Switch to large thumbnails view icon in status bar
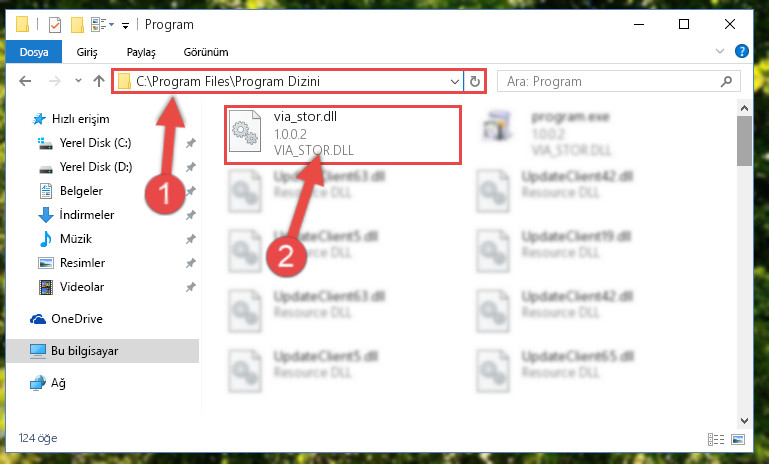This screenshot has height=464, width=769. (x=738, y=439)
